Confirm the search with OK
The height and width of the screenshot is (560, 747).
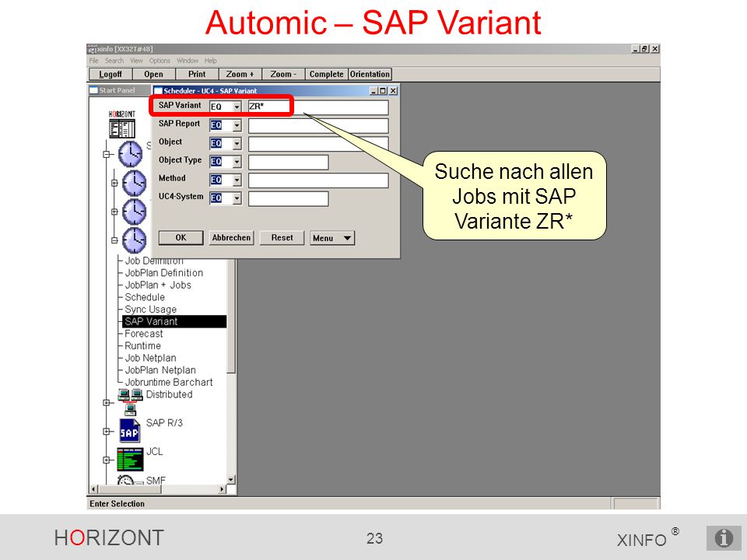[x=181, y=238]
